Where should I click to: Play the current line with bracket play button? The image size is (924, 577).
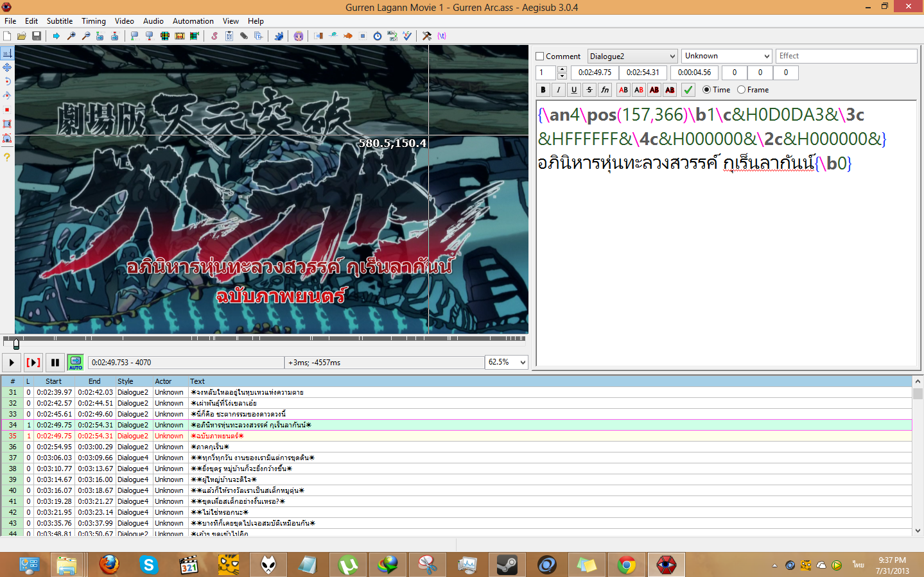click(33, 363)
